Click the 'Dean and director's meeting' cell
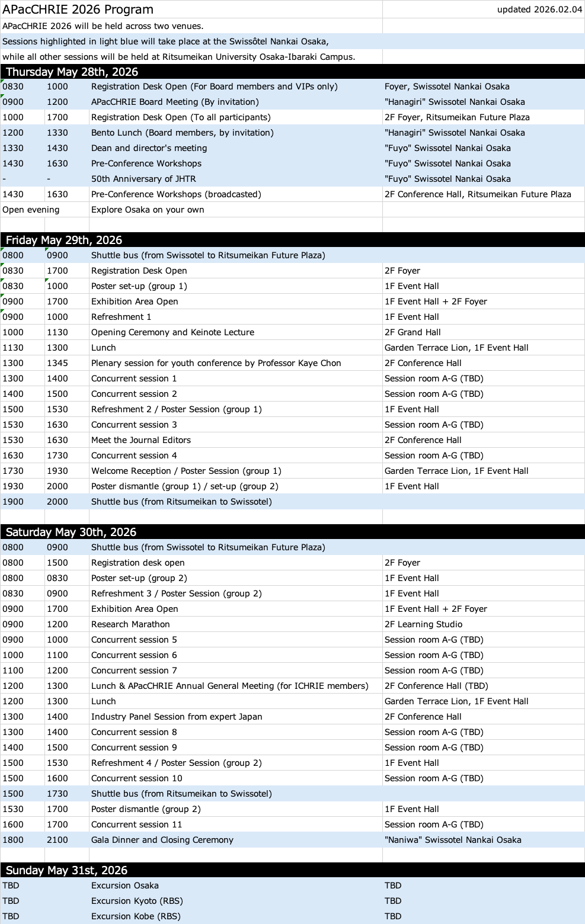 tap(149, 148)
